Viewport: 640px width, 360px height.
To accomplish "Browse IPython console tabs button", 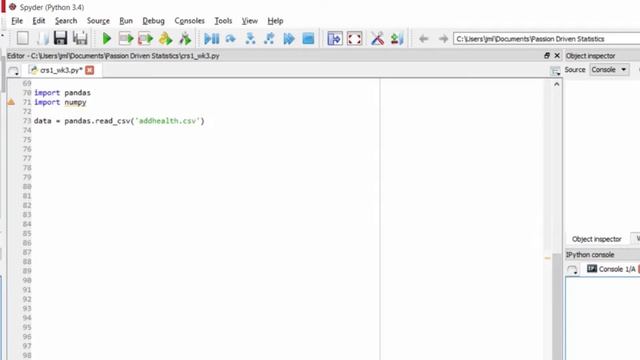I will coord(572,269).
